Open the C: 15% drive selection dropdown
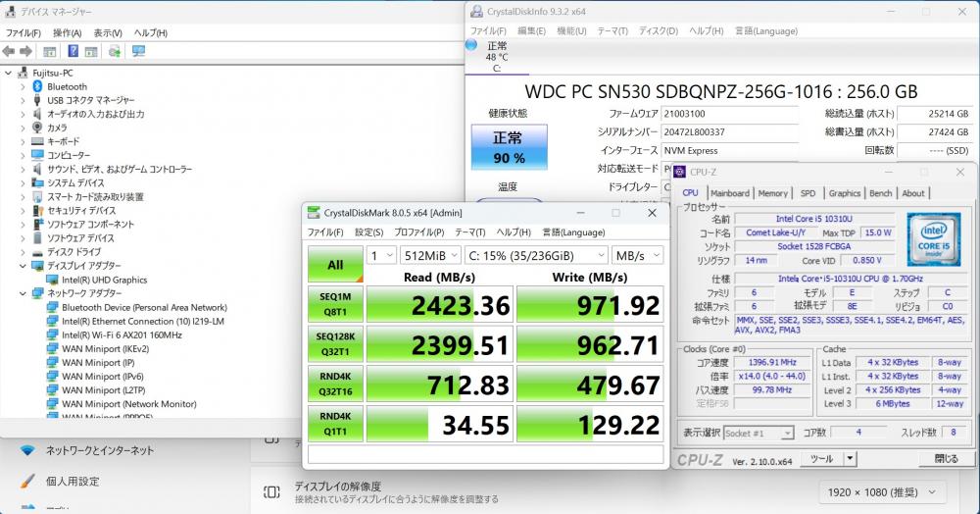Screen dimensions: 980x514 (x=536, y=255)
